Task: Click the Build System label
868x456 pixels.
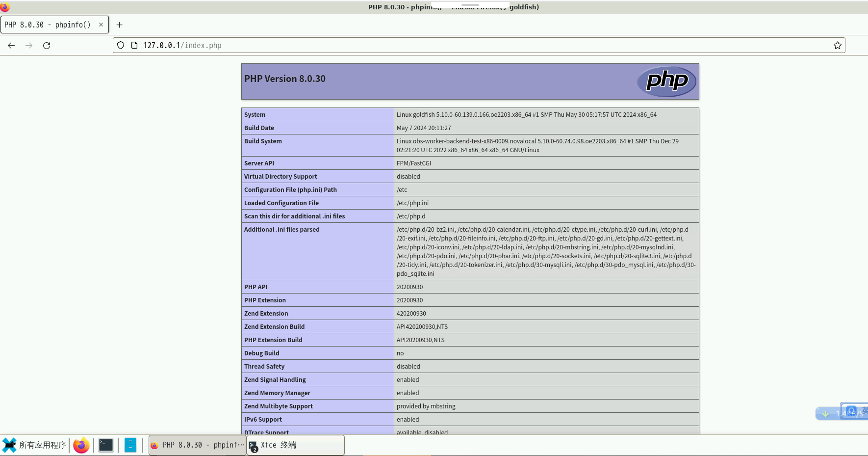Action: tap(263, 141)
